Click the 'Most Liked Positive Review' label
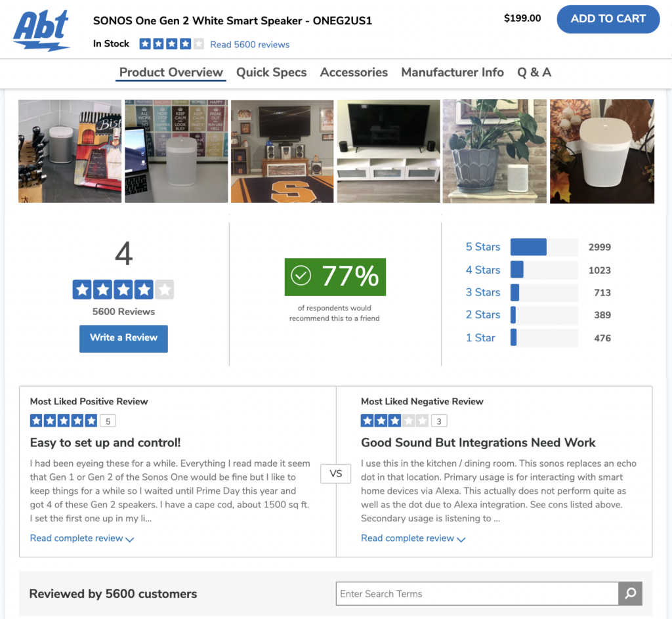The height and width of the screenshot is (619, 672). coord(89,401)
